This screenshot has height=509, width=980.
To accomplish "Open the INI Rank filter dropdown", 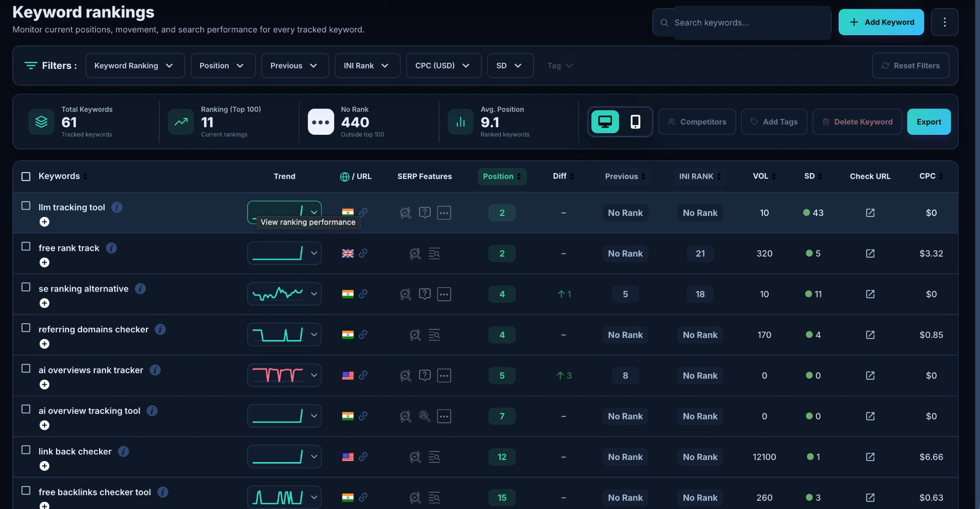I will (x=367, y=65).
